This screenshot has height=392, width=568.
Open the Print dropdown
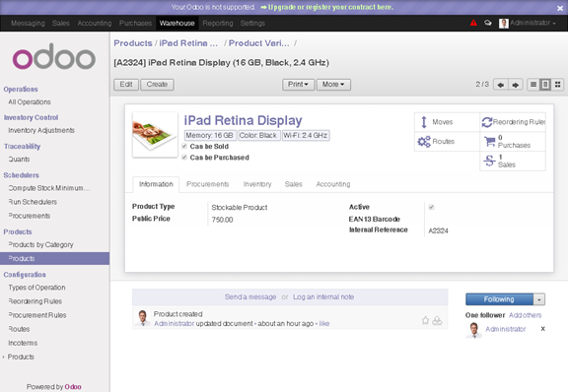(298, 85)
